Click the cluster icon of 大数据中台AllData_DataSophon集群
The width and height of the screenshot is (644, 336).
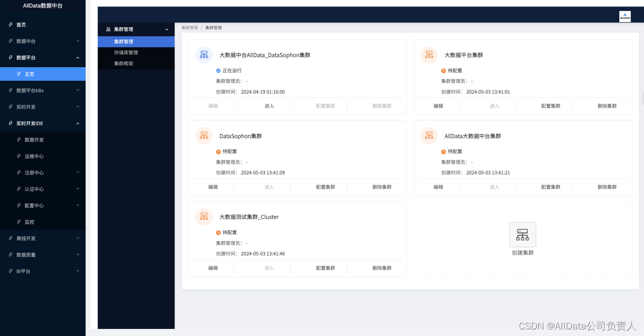[x=204, y=55]
